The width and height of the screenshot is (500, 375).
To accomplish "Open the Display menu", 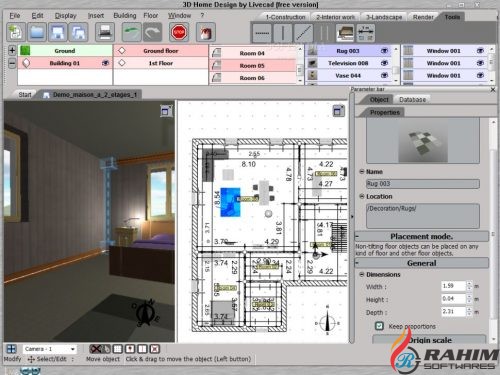I will (65, 16).
